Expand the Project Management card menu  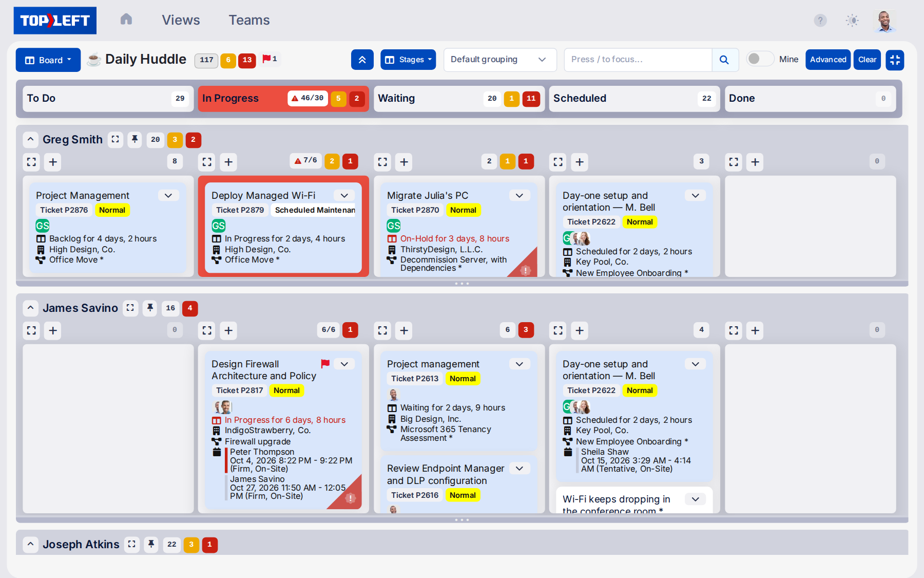(168, 196)
